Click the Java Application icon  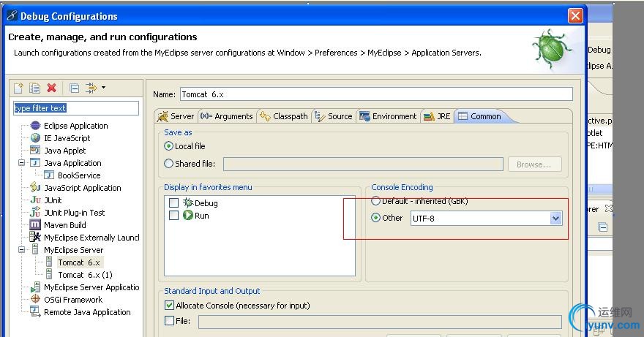pos(35,162)
